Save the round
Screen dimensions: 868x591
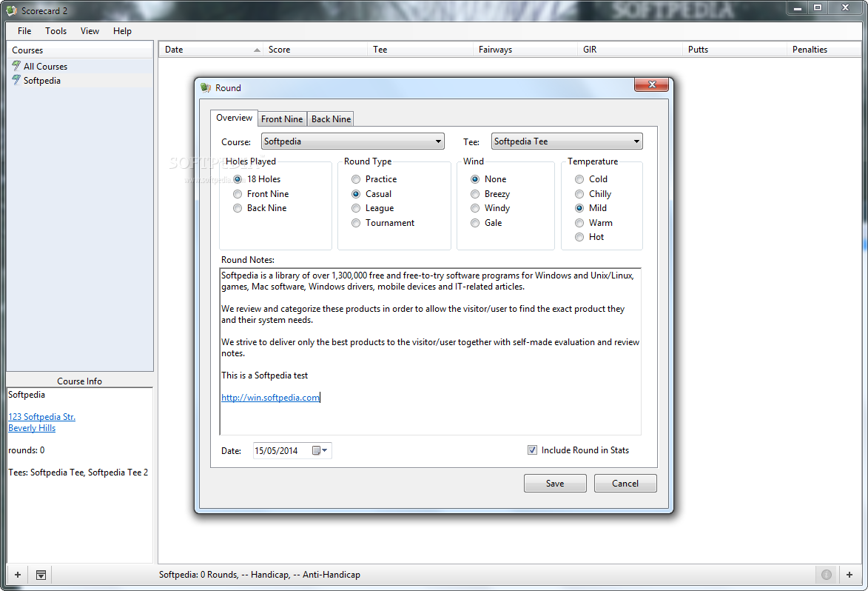[x=555, y=483]
